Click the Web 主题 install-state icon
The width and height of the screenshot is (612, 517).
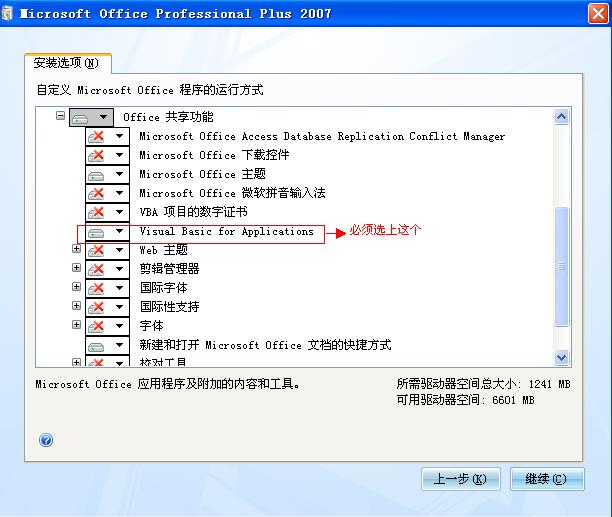point(96,251)
